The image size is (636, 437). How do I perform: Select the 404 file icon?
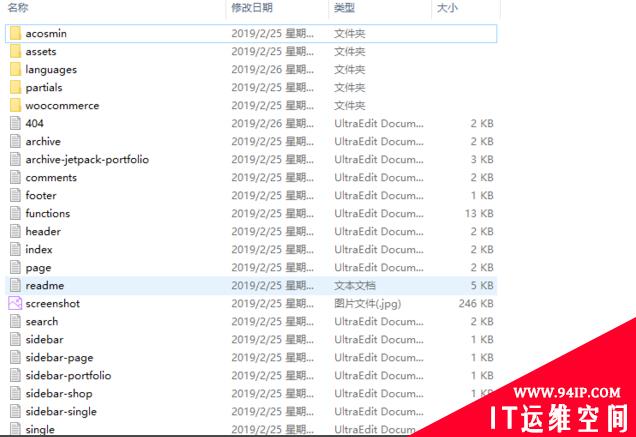15,123
